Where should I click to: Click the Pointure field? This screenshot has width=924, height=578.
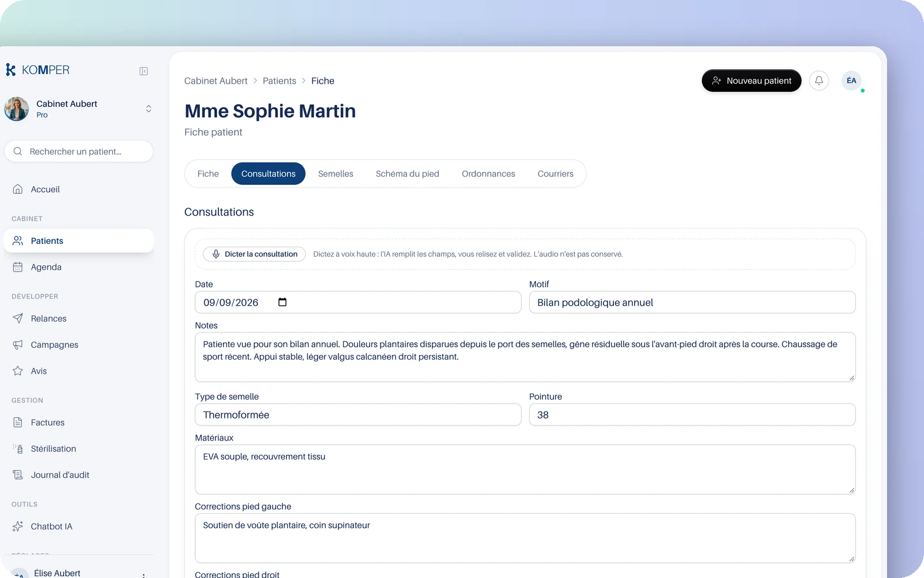click(x=692, y=414)
